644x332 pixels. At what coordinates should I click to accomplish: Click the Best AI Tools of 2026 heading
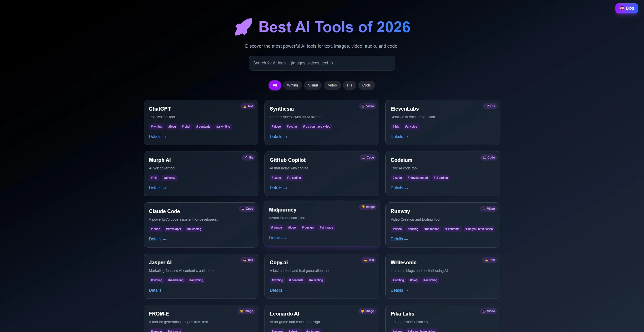(x=334, y=27)
